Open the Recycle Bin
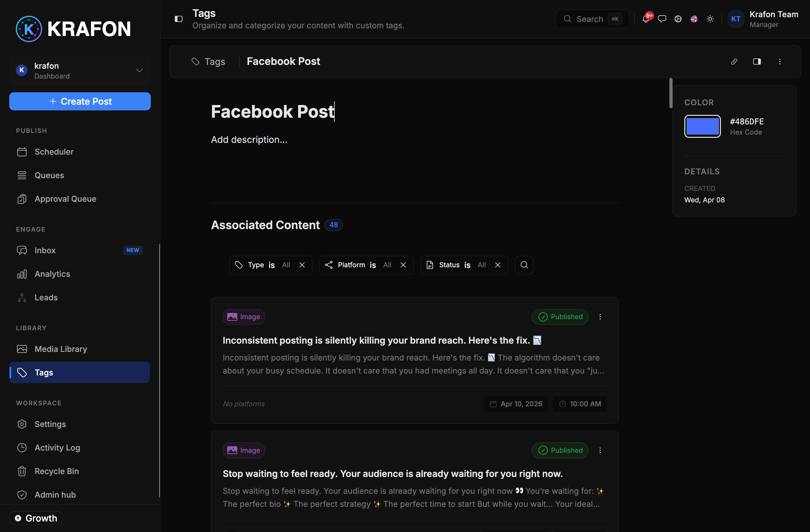This screenshot has width=810, height=532. tap(80, 471)
